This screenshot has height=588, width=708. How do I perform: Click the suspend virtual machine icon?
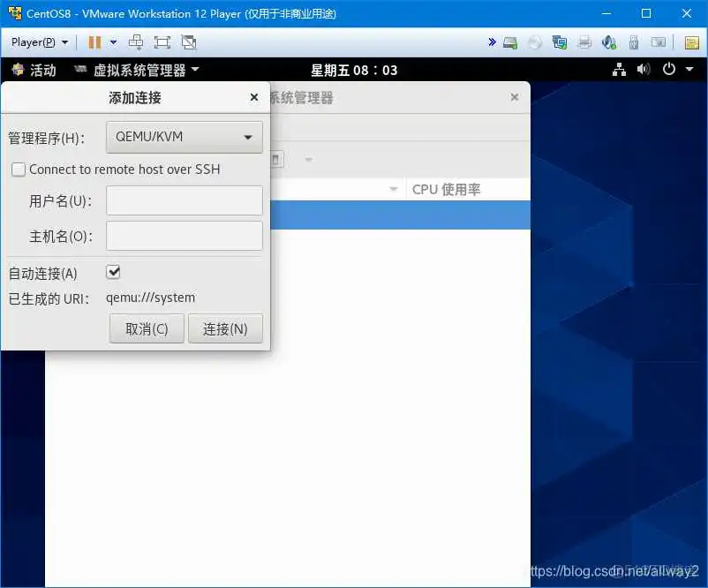click(x=94, y=41)
